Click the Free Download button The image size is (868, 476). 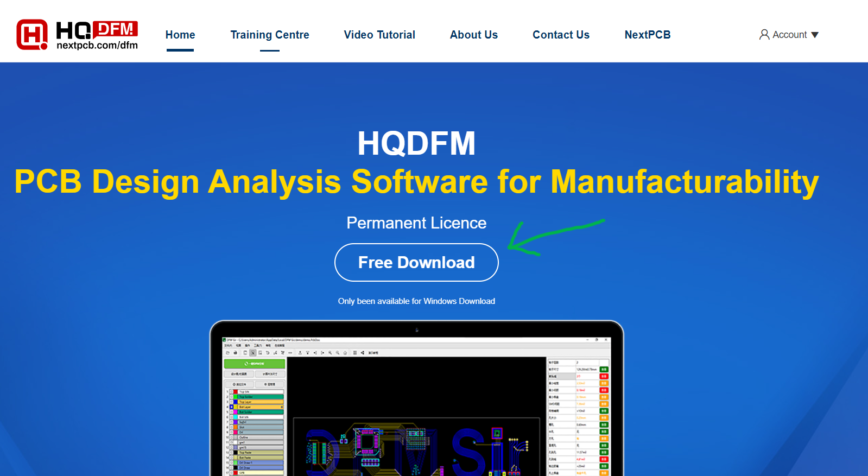tap(416, 262)
